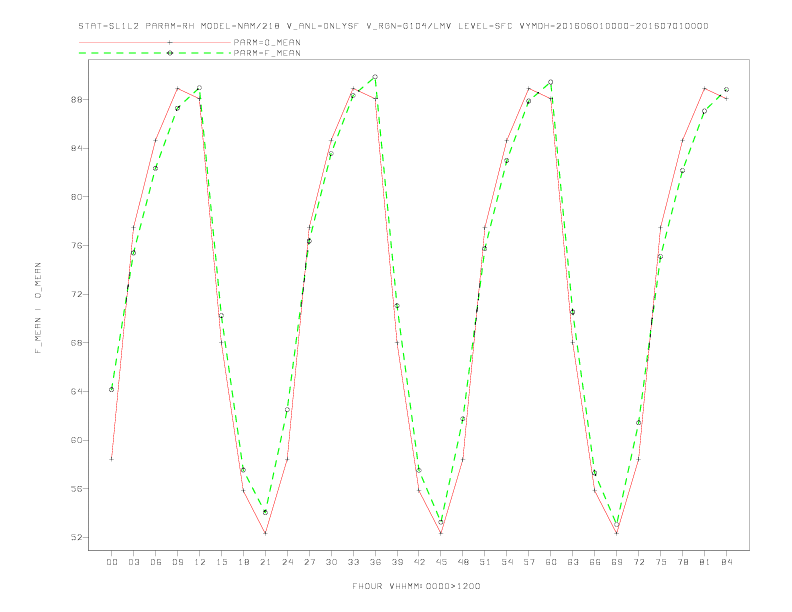Click the x-axis tick label 72
This screenshot has height=612, width=792.
pyautogui.click(x=639, y=562)
